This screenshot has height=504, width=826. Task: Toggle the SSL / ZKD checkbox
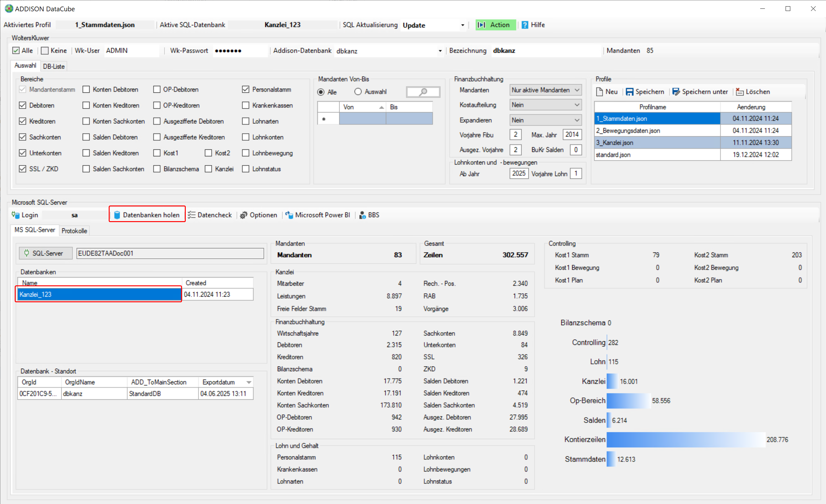[x=23, y=169]
